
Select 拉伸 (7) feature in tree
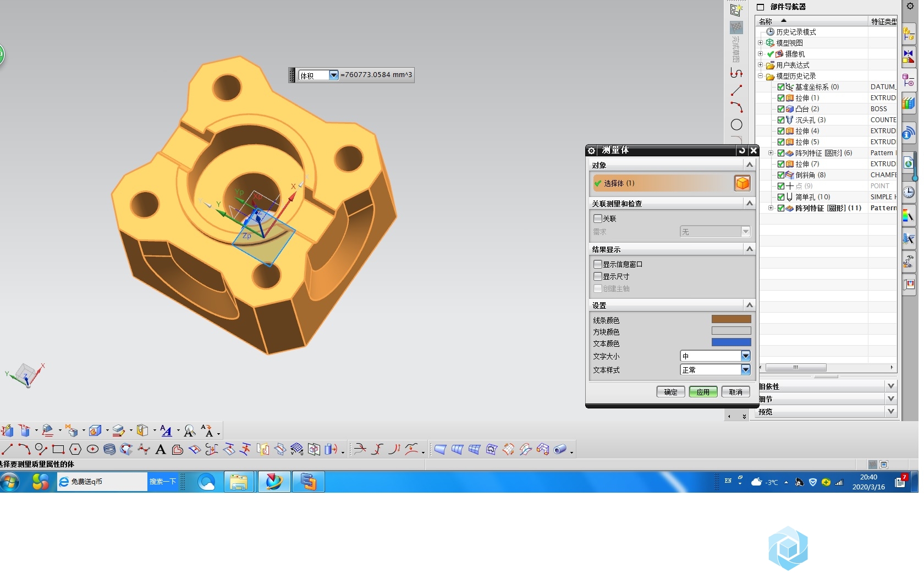pyautogui.click(x=807, y=164)
